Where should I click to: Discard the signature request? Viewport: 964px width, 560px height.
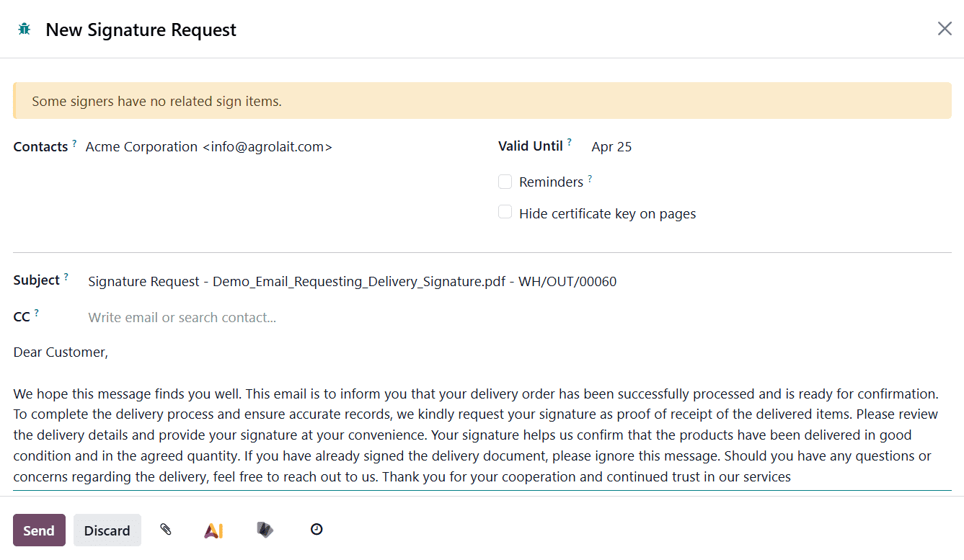pyautogui.click(x=107, y=530)
